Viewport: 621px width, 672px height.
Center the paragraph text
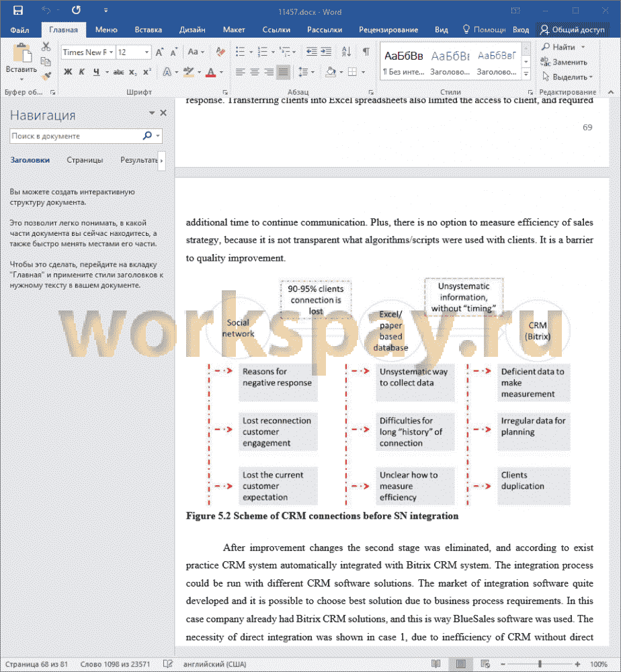(x=255, y=72)
